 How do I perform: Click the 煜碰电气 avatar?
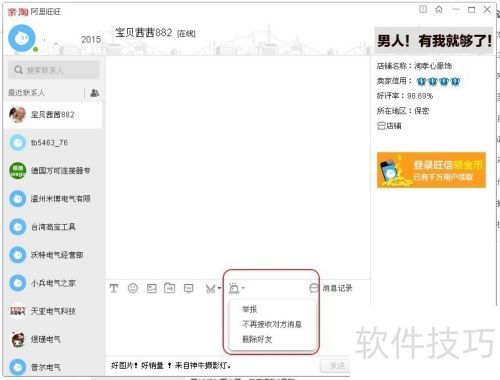click(x=17, y=339)
